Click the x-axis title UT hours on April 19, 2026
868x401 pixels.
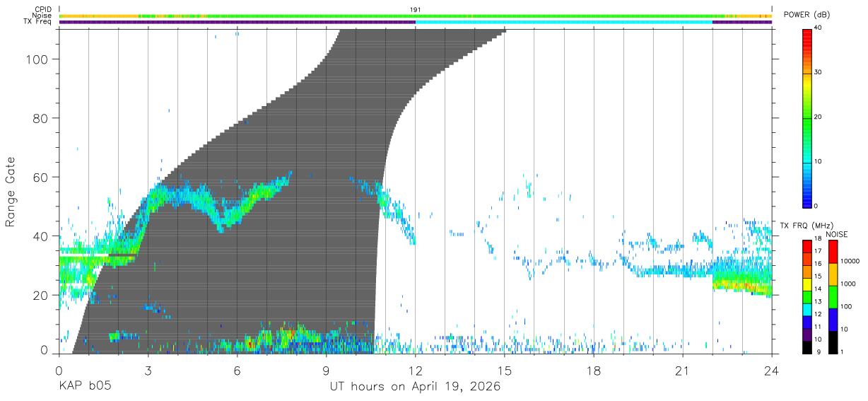click(415, 386)
